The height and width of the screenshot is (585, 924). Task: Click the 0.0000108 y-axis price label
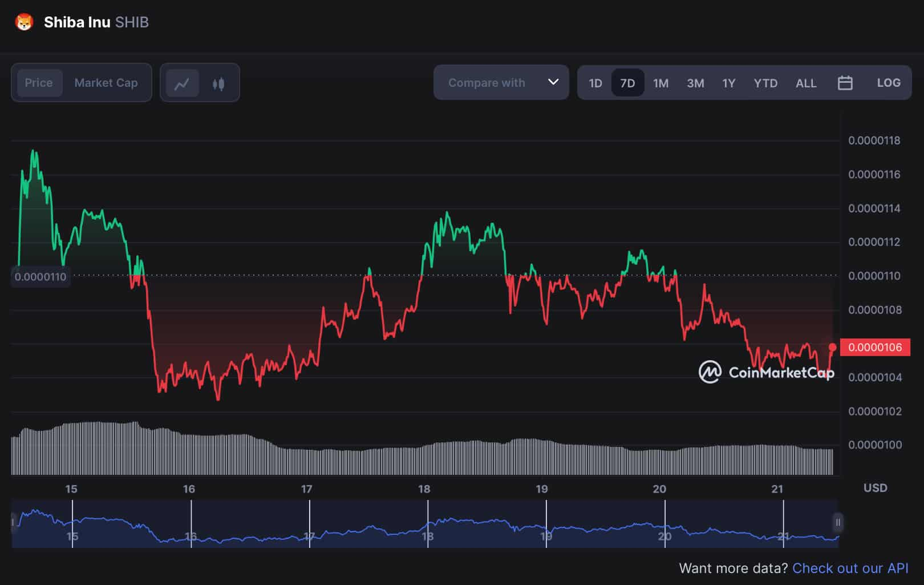[x=874, y=310]
